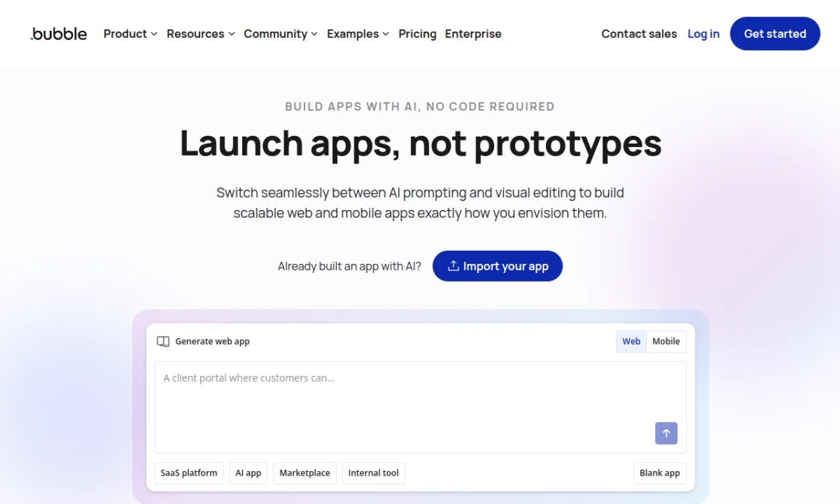The width and height of the screenshot is (840, 504).
Task: Switch to the Mobile app option
Action: tap(666, 341)
